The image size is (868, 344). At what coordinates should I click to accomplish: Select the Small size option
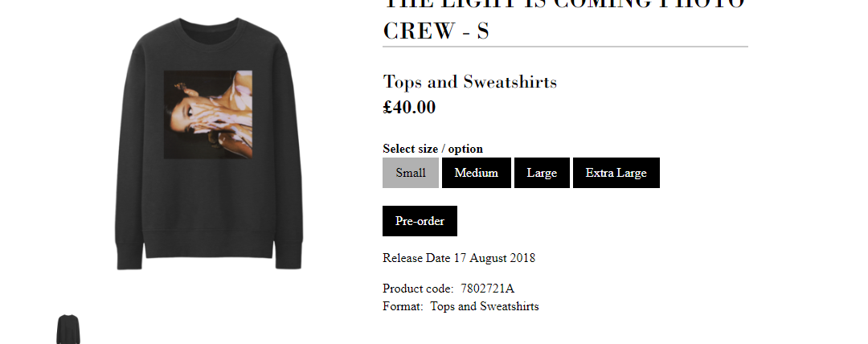pyautogui.click(x=411, y=173)
